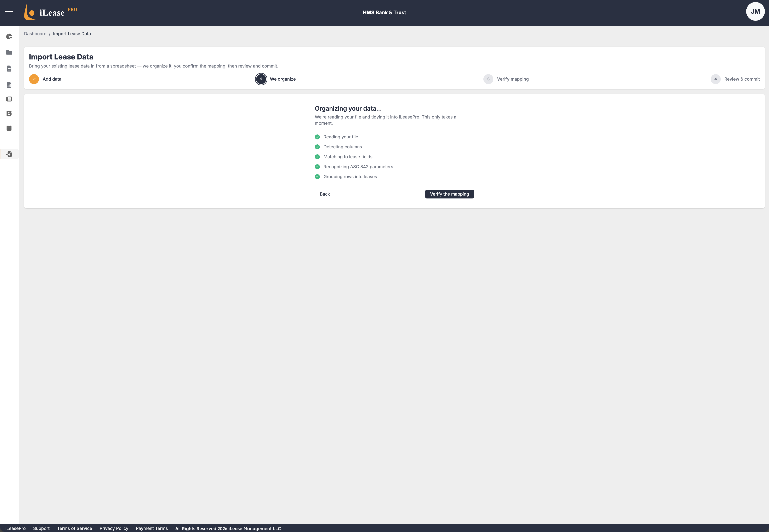
Task: Click the orange Add data check circle
Action: [x=34, y=79]
